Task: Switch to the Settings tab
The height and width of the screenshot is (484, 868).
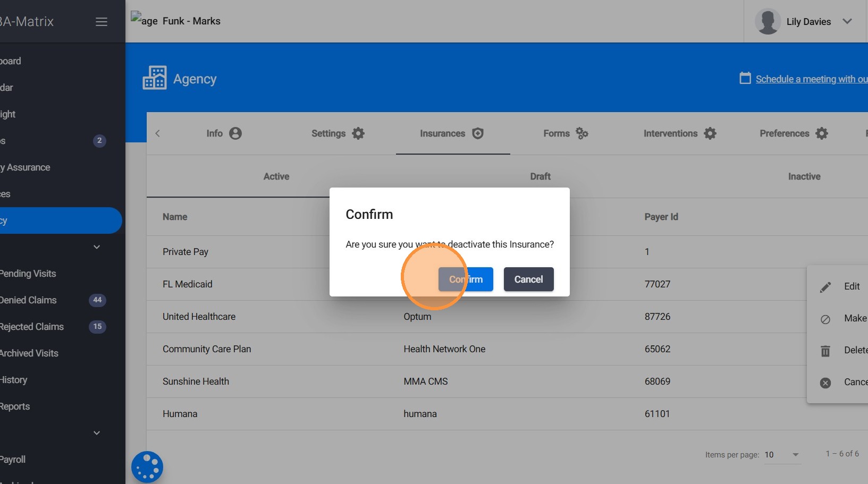Action: (x=338, y=133)
